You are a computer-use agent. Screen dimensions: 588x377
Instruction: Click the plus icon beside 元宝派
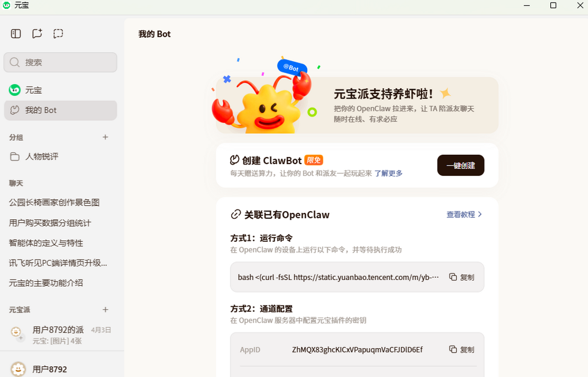[x=105, y=310]
